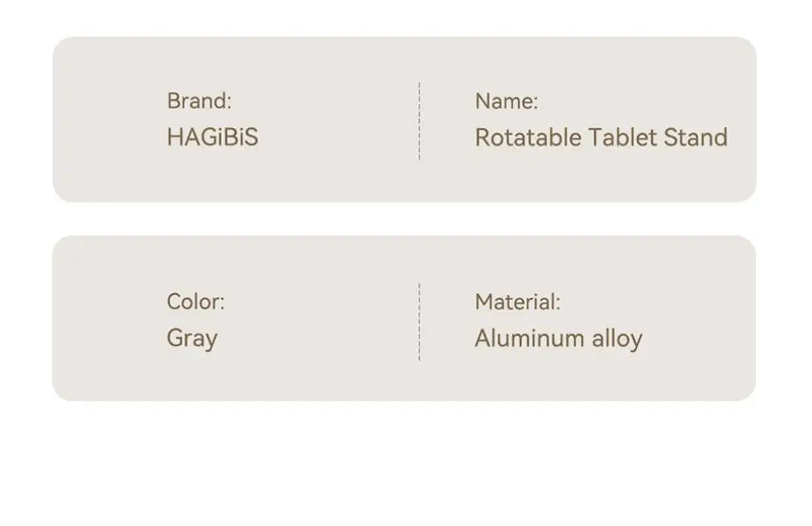Image resolution: width=812 pixels, height=526 pixels.
Task: Click the word "Stand" in product name
Action: click(x=696, y=138)
